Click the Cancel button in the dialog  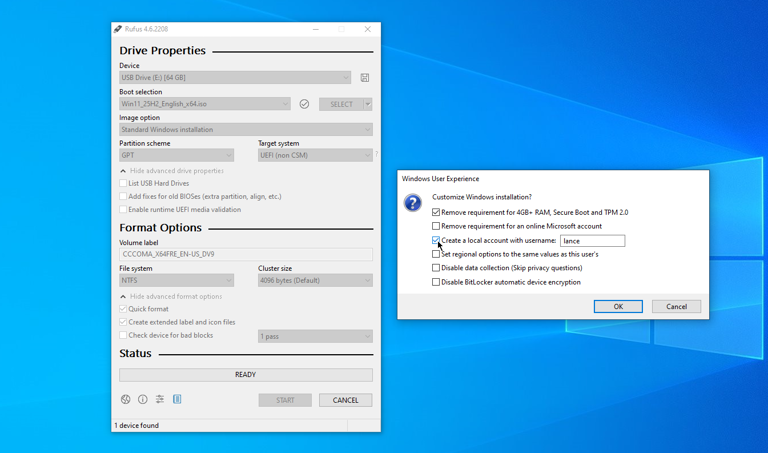(x=676, y=306)
